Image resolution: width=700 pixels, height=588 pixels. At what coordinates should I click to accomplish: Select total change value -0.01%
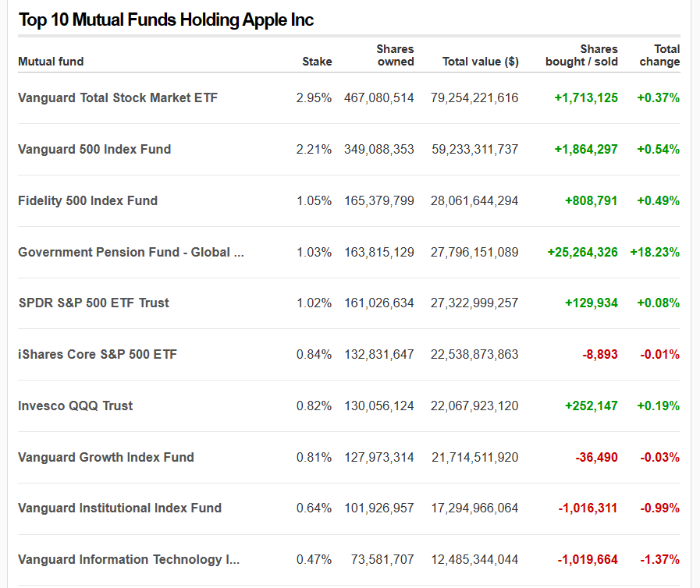tap(660, 354)
